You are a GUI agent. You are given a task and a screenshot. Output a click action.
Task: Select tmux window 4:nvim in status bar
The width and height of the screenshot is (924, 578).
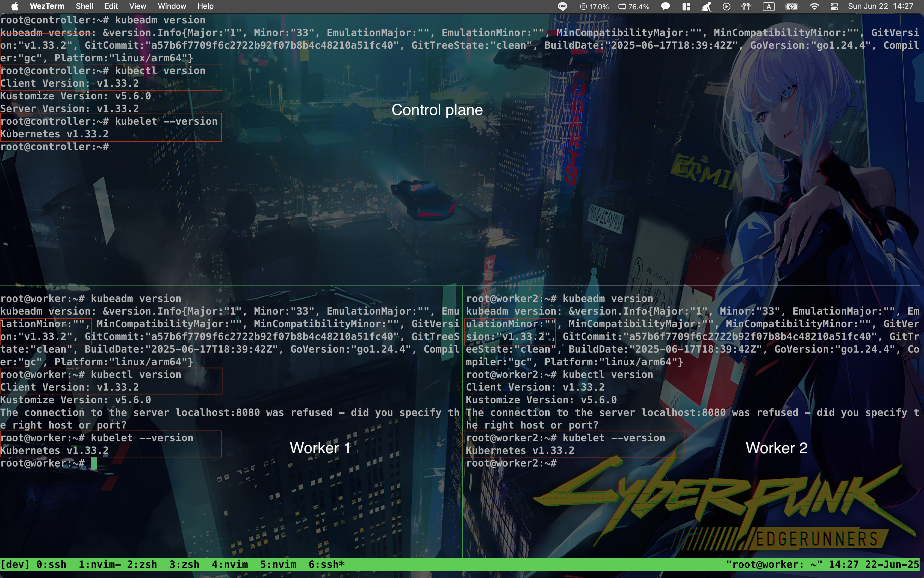click(x=230, y=564)
